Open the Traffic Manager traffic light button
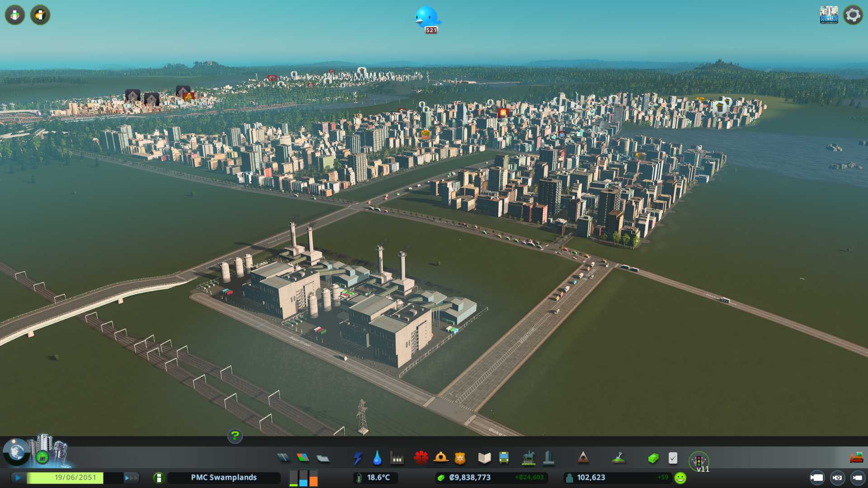The height and width of the screenshot is (488, 868). (x=698, y=461)
